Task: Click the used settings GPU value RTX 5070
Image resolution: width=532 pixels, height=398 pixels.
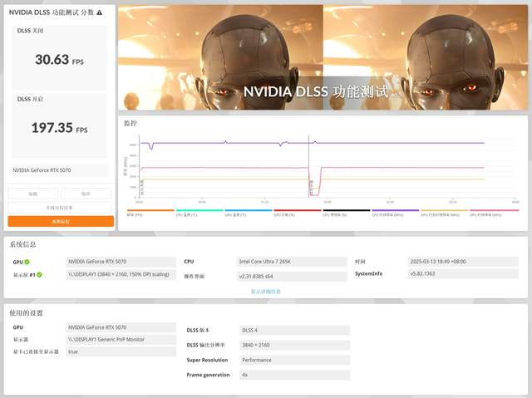Action: point(121,327)
